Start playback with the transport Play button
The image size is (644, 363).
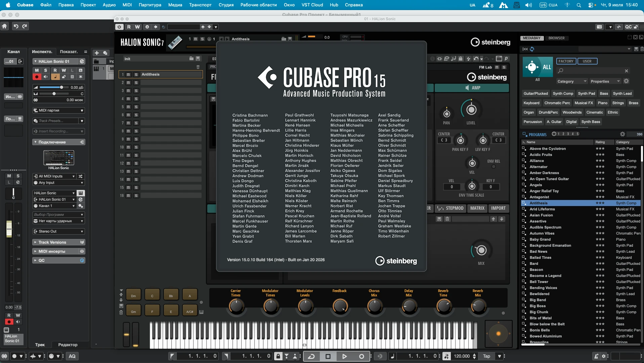coord(344,356)
